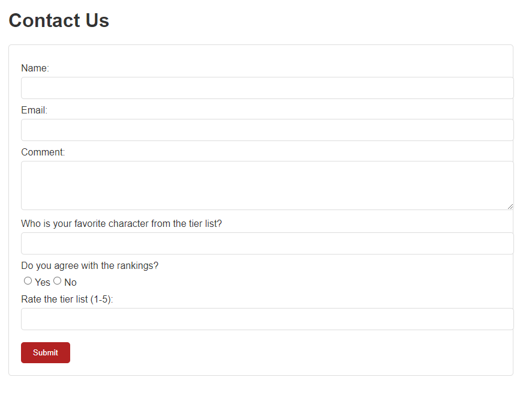
Task: Click the Comment box corner resize handle
Action: (510, 207)
